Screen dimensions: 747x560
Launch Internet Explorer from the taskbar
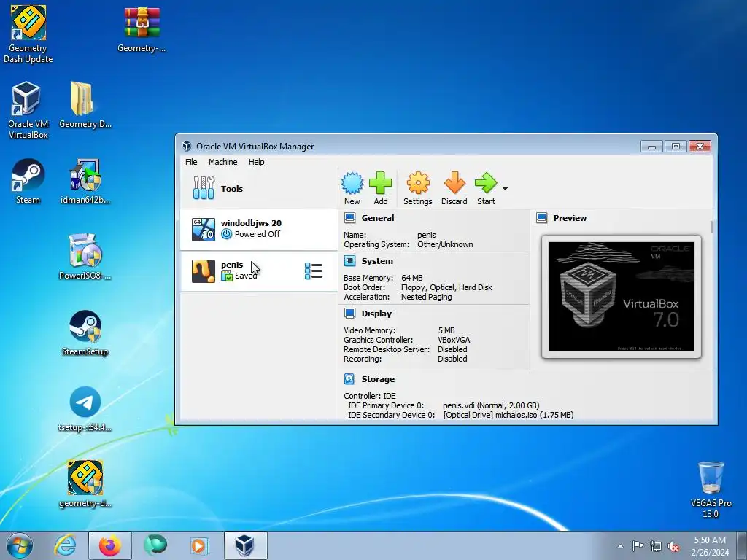65,545
